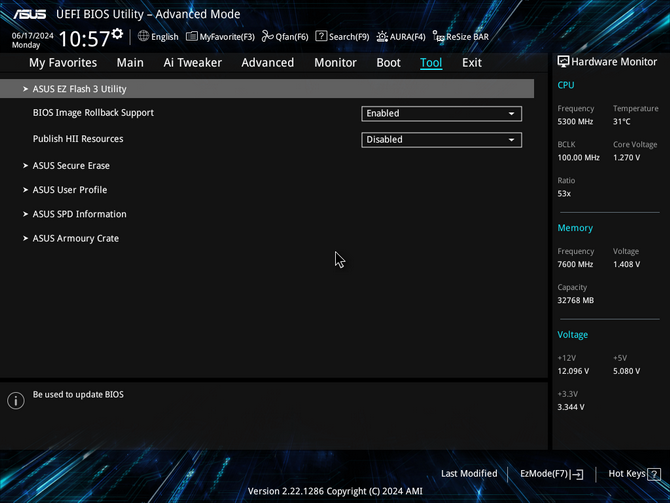Click the Publish HII Resources label
The image size is (670, 503).
click(x=78, y=139)
